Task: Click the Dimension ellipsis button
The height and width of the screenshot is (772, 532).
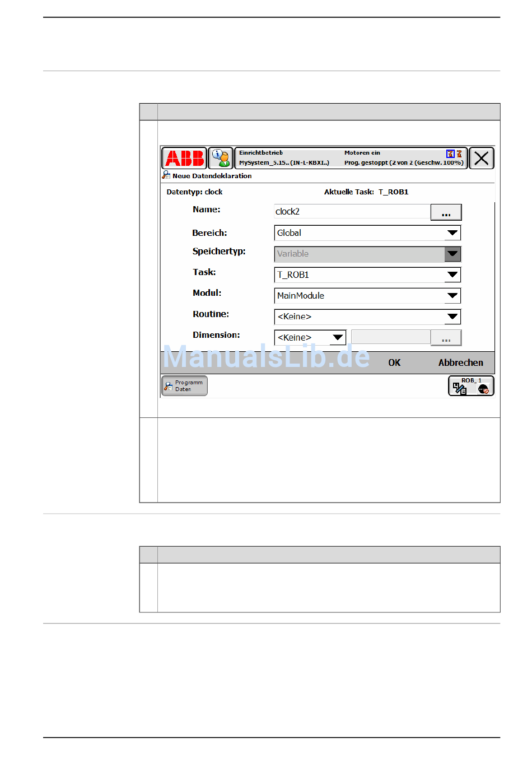Action: pyautogui.click(x=446, y=337)
